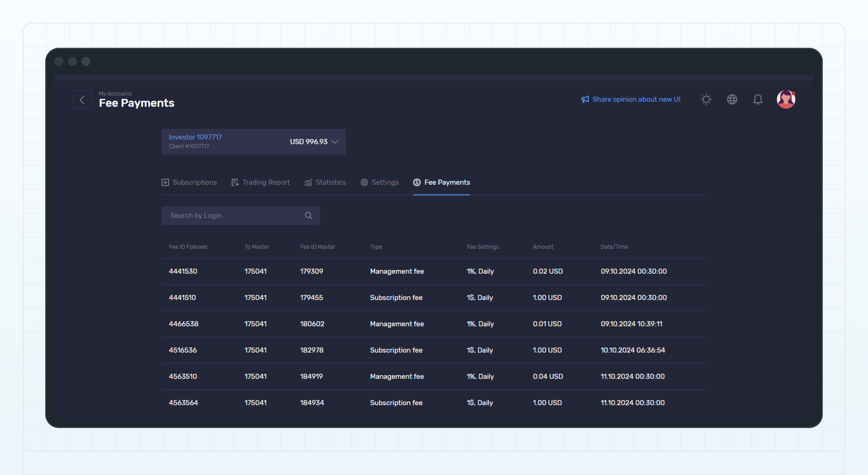The height and width of the screenshot is (475, 868).
Task: Open the Settings tab
Action: [x=385, y=182]
